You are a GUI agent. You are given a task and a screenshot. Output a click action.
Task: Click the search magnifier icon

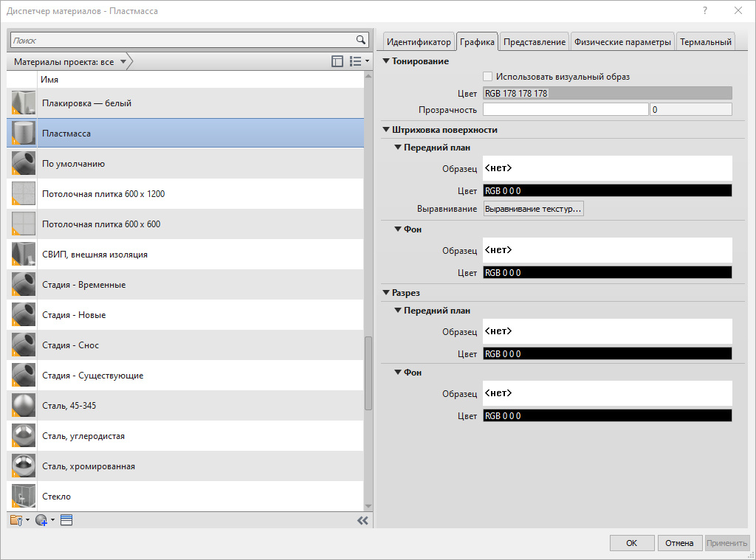361,40
